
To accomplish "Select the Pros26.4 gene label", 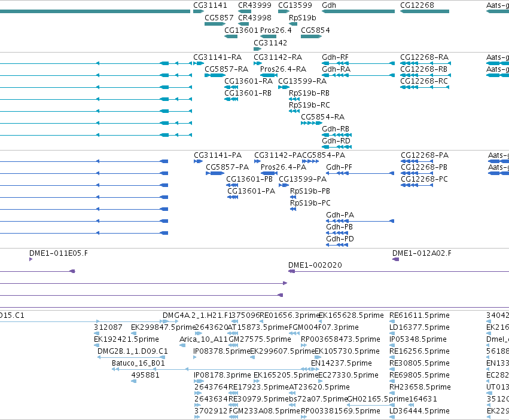I will (x=276, y=30).
